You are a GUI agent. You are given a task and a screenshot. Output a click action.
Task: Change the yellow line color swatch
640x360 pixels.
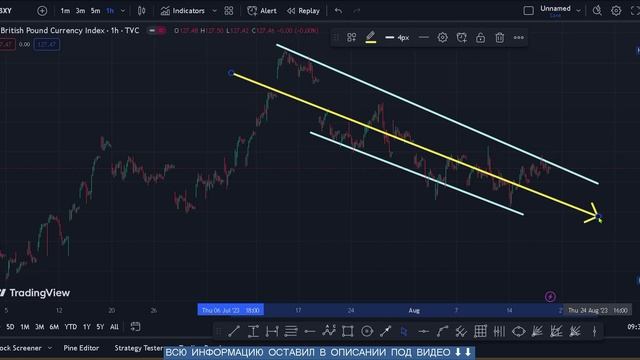point(371,38)
